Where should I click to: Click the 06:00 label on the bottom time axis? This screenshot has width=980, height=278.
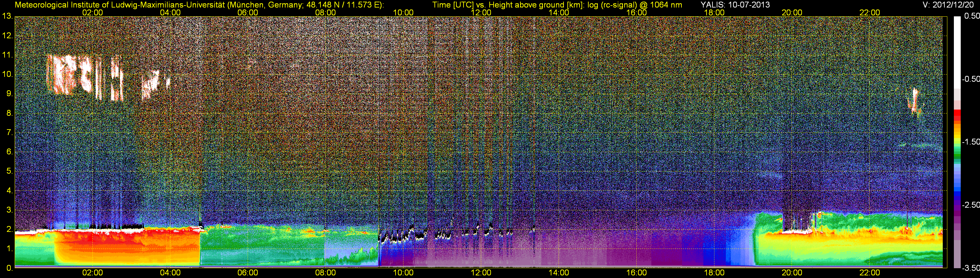pyautogui.click(x=248, y=273)
